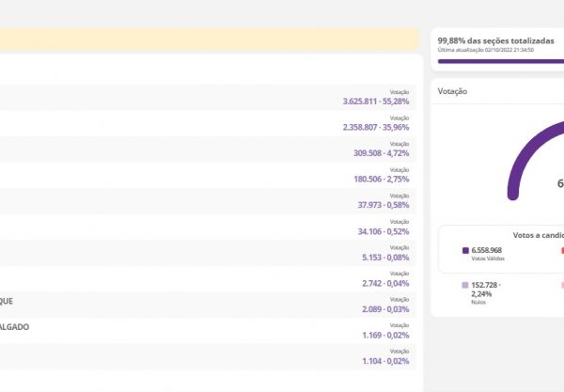This screenshot has height=392, width=564.
Task: Select the 5.153 · 0,08% vote row
Action: pos(385,257)
